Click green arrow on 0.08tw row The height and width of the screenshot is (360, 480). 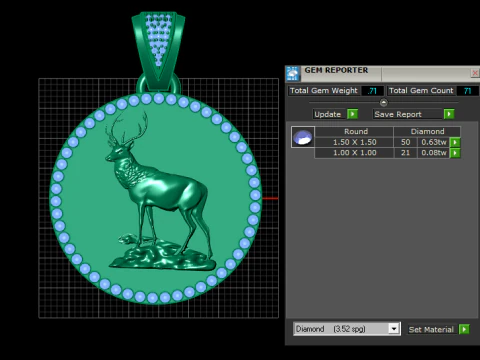point(455,153)
